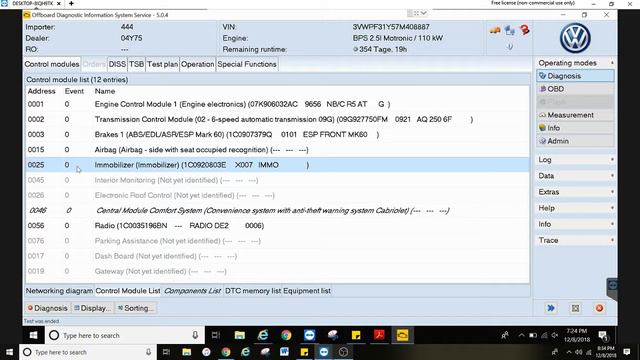640x360 pixels.
Task: Click the remote Type here to search box
Action: [x=124, y=335]
